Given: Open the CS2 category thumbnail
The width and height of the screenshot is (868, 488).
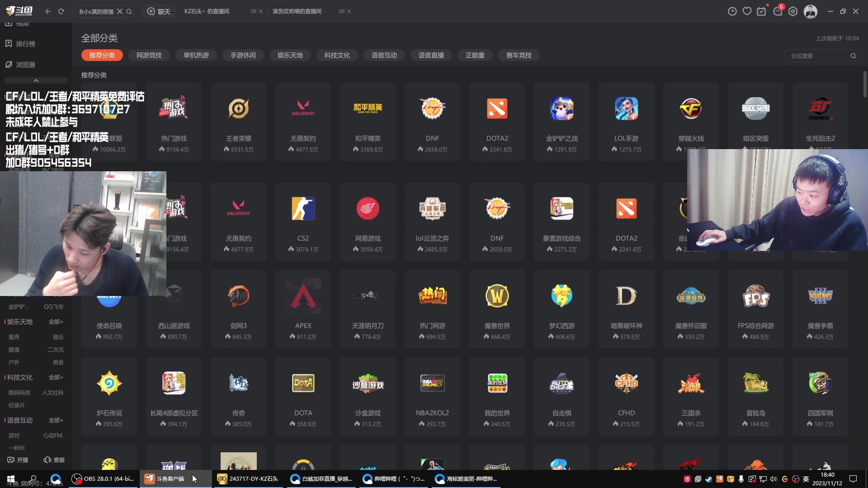Looking at the screenshot, I should (303, 209).
